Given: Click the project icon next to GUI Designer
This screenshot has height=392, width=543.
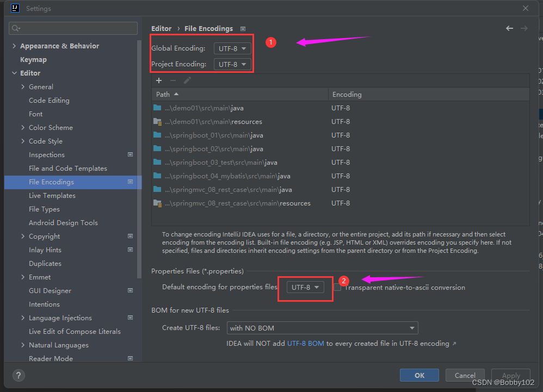Looking at the screenshot, I should tap(130, 291).
